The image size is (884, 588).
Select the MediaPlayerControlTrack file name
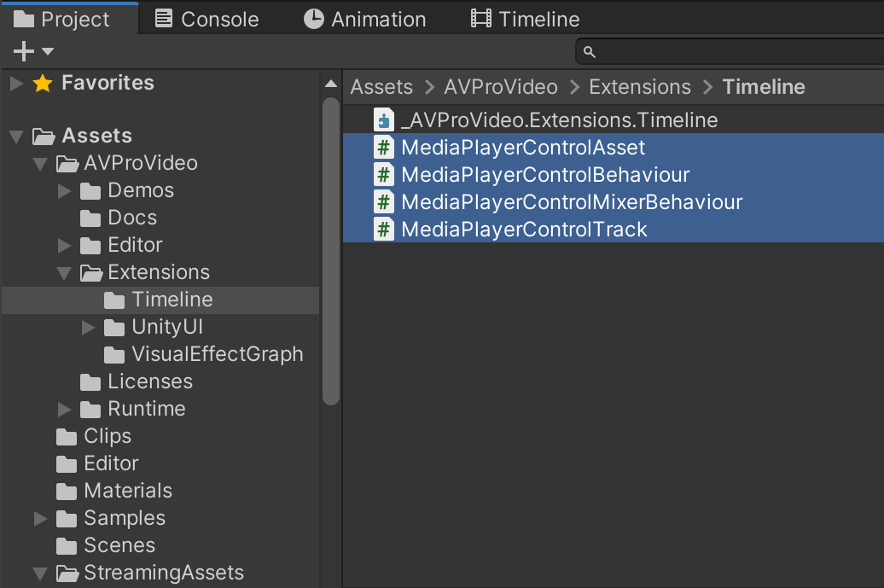(524, 230)
